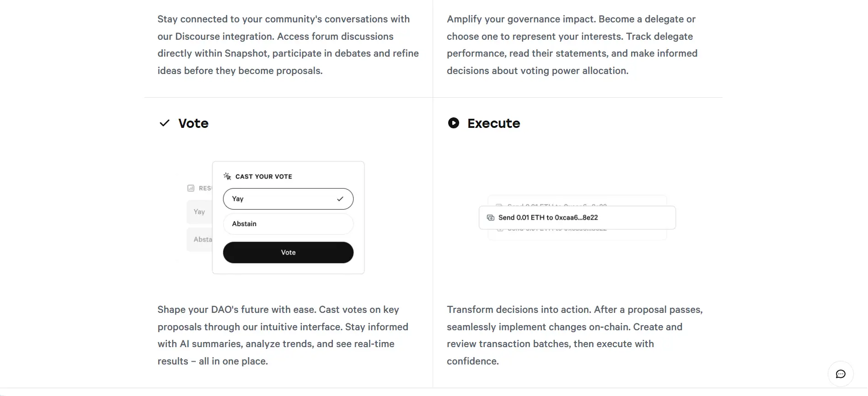Click the transaction icon on Send ETH card

491,218
